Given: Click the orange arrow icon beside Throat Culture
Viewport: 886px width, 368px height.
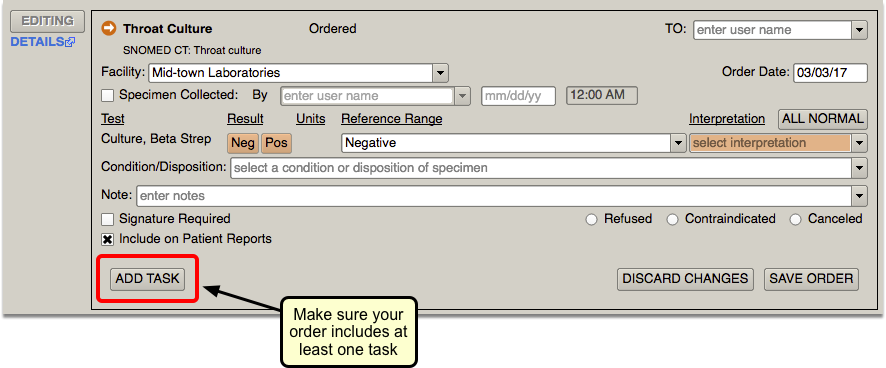Looking at the screenshot, I should (108, 28).
